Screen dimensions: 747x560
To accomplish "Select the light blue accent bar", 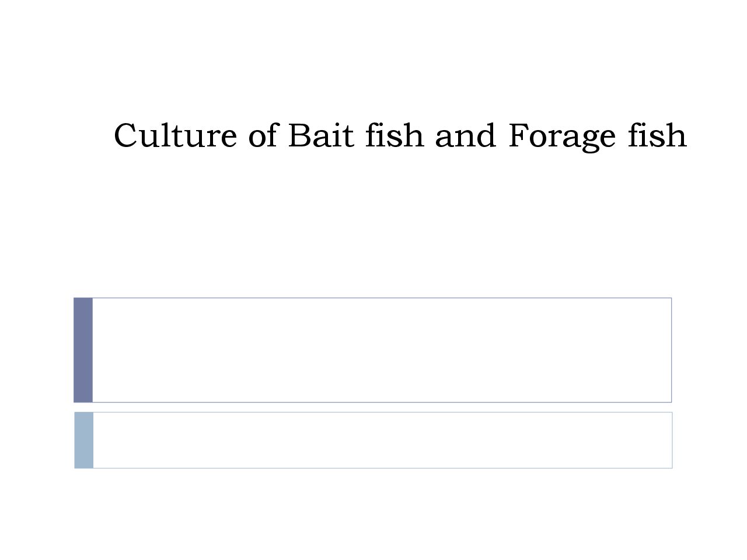I will [83, 440].
